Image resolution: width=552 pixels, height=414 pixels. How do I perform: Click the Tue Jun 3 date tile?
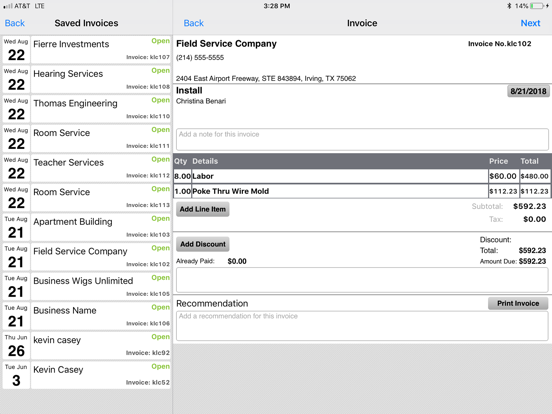[16, 375]
